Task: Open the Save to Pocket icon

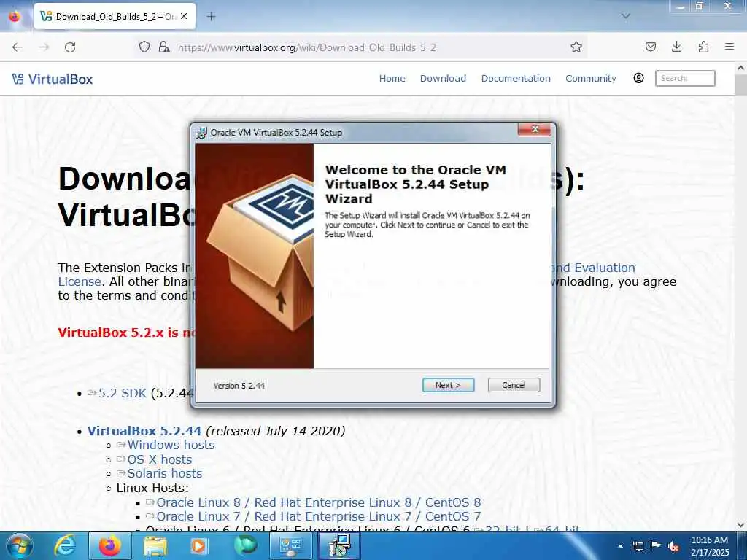Action: 650,47
